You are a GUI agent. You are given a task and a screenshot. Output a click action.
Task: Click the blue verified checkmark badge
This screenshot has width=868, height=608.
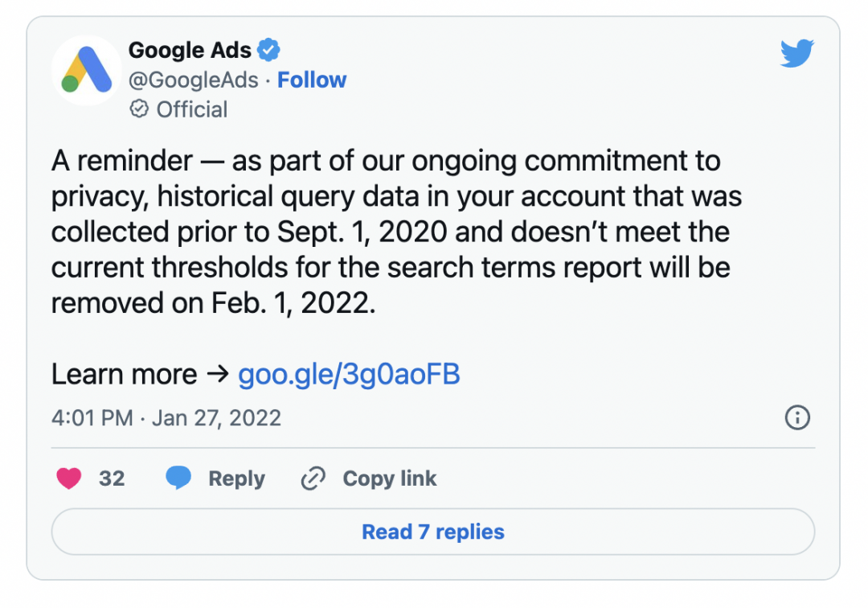[268, 50]
